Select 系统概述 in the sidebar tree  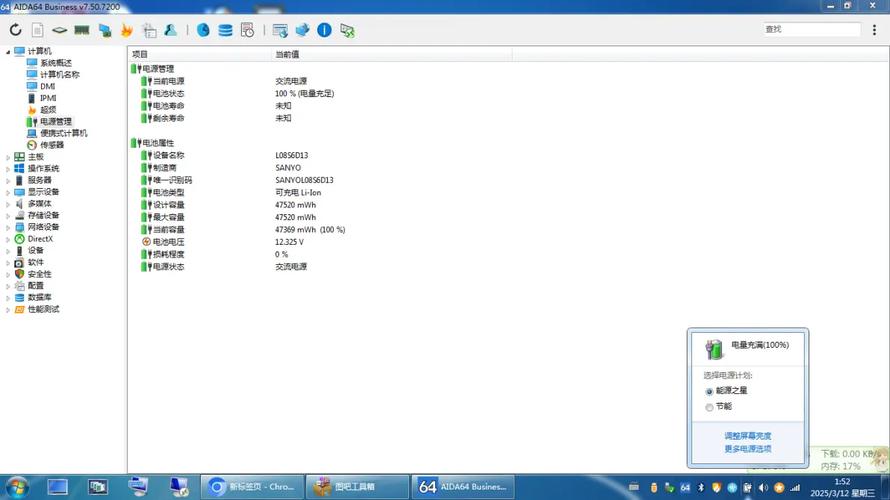tap(56, 63)
